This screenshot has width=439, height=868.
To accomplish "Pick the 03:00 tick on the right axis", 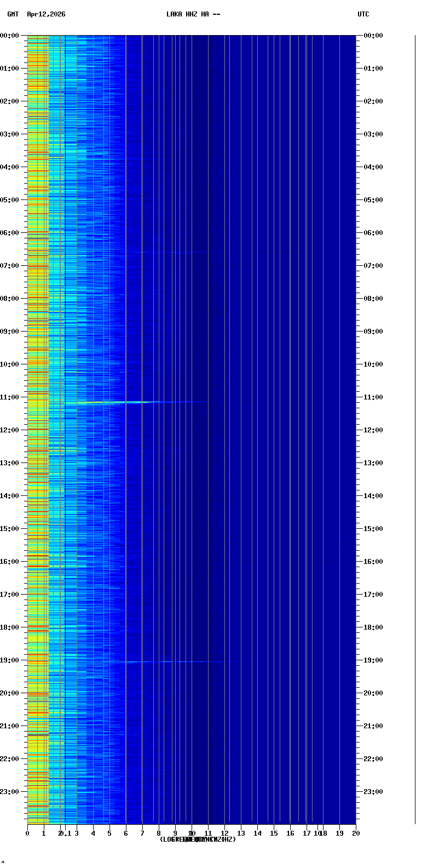I will click(373, 134).
